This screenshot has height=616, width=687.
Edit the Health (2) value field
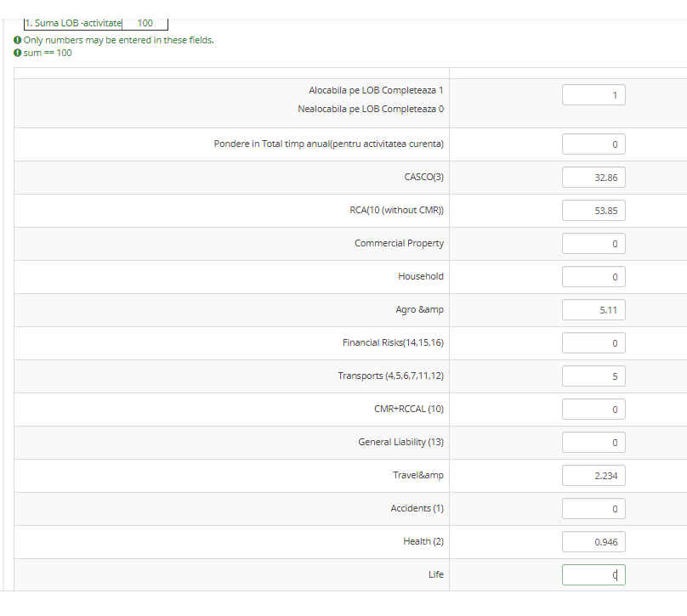tap(593, 542)
